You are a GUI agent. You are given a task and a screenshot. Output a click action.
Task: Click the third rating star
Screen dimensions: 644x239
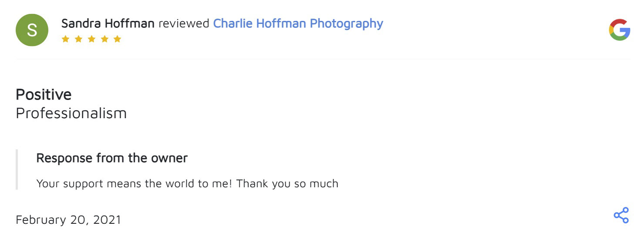[x=91, y=39]
